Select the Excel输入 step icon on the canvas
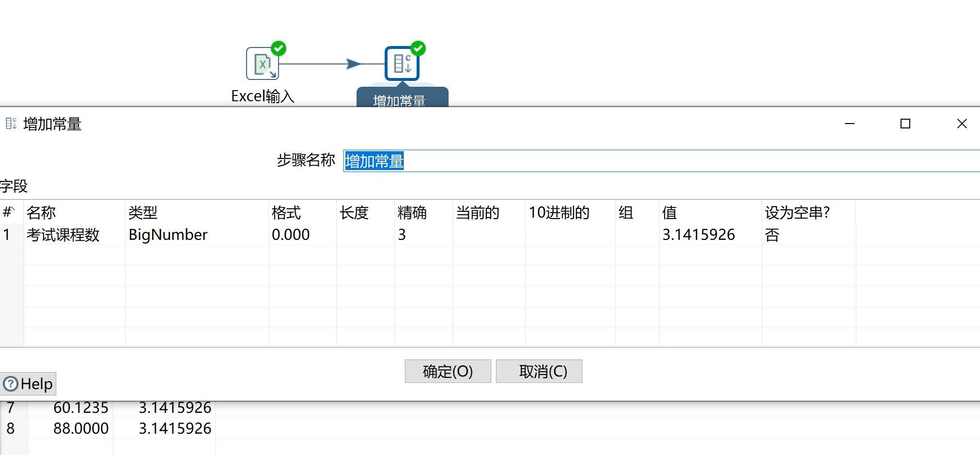The image size is (980, 455). [x=262, y=63]
